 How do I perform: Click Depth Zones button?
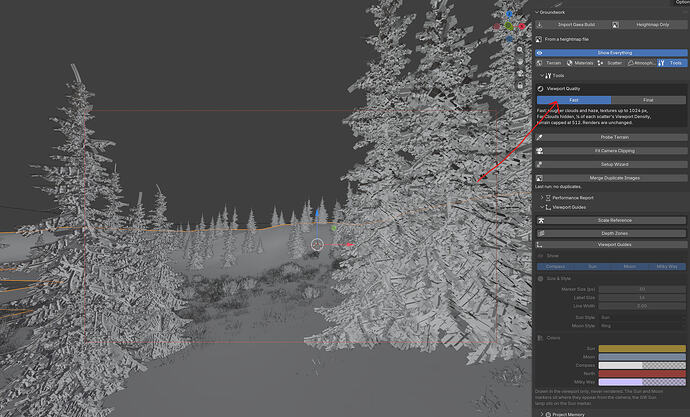[x=611, y=234]
